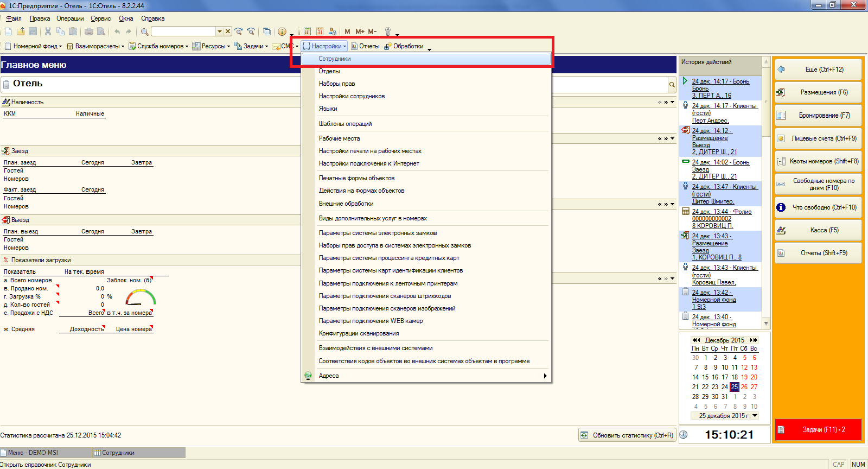
Task: Open the Служба номеров menu
Action: click(158, 46)
